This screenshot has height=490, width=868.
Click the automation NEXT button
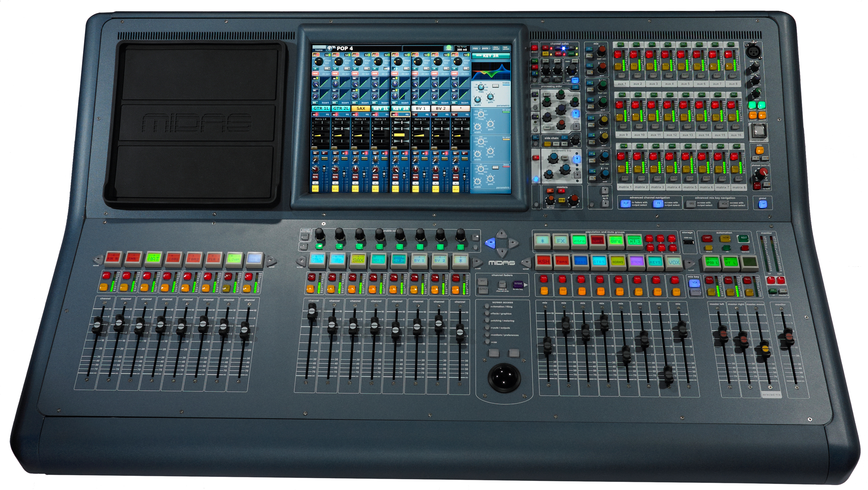(743, 238)
